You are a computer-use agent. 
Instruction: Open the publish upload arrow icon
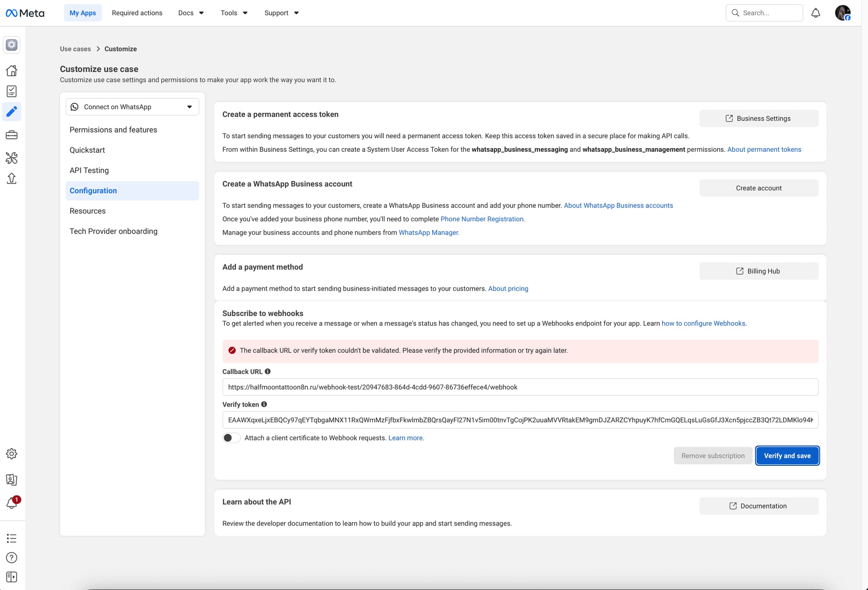point(12,178)
